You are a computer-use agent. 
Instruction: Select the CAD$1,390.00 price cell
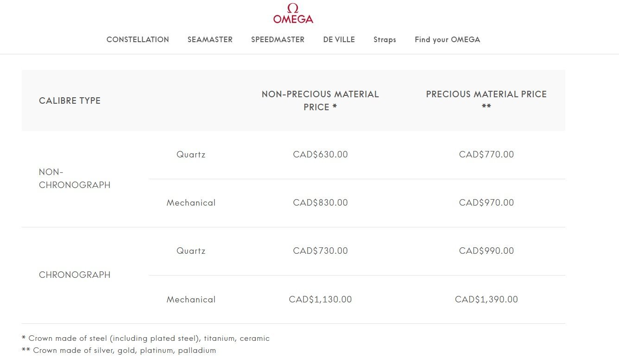pyautogui.click(x=486, y=300)
